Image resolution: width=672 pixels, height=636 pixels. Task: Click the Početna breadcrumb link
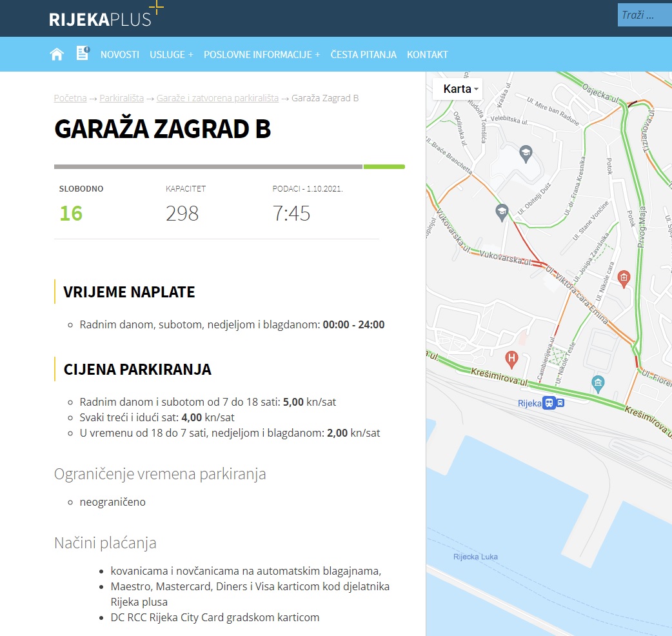tap(70, 98)
